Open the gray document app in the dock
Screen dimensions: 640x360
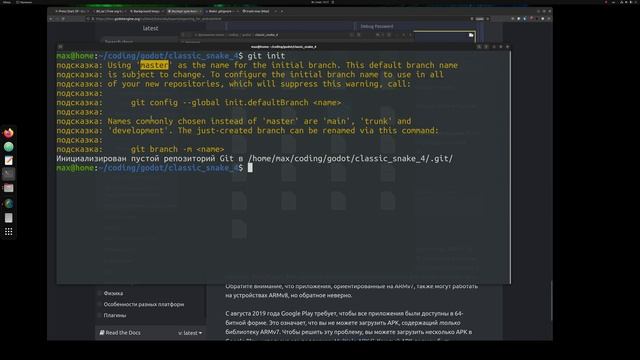click(9, 218)
